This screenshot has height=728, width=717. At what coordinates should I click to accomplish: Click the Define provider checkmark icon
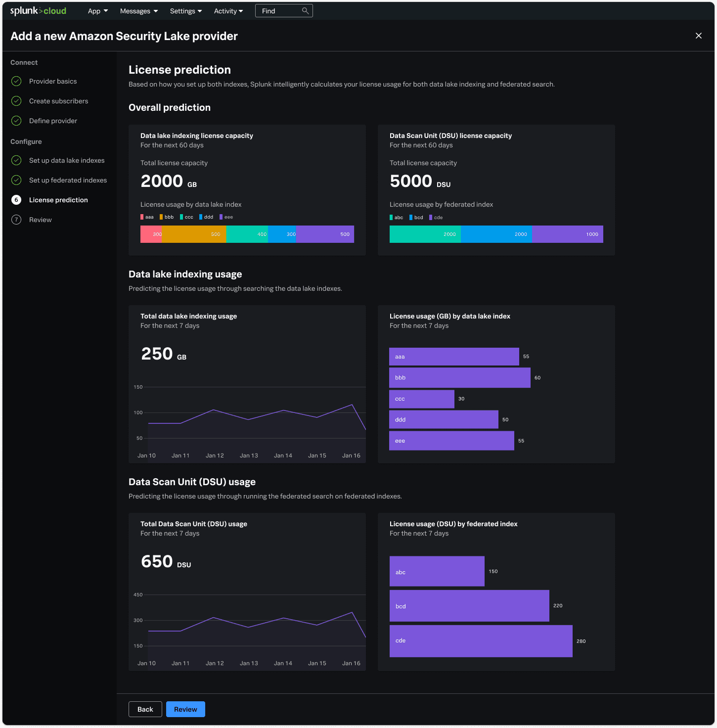[16, 121]
